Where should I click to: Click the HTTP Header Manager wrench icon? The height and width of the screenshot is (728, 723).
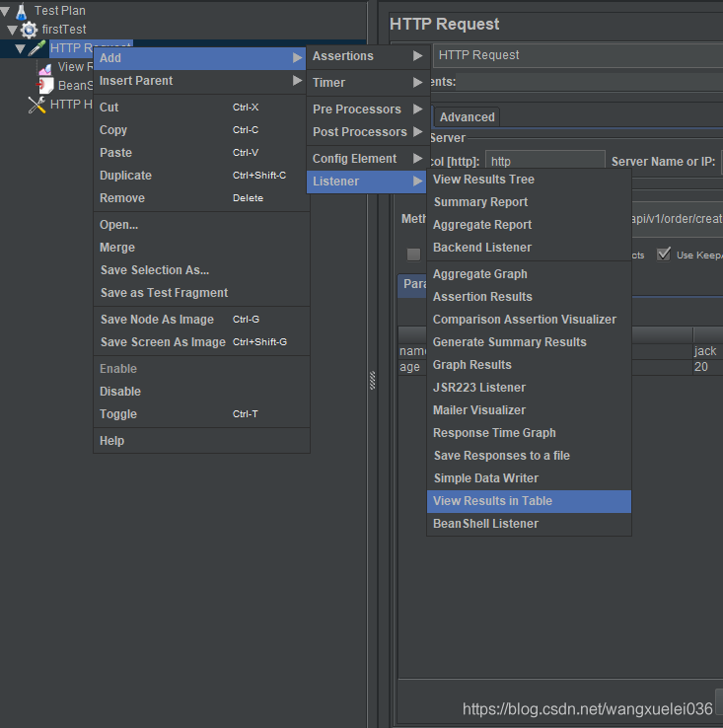click(37, 105)
